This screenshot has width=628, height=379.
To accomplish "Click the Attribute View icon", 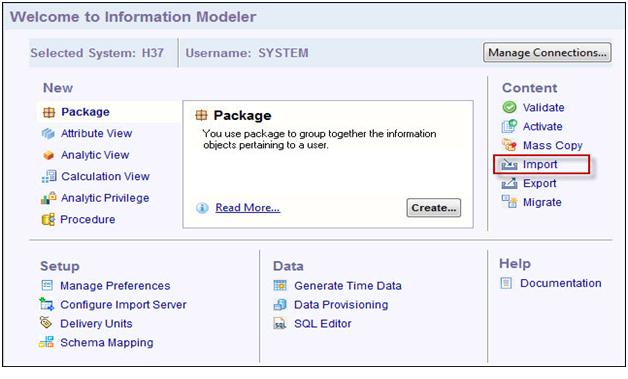I will (48, 133).
